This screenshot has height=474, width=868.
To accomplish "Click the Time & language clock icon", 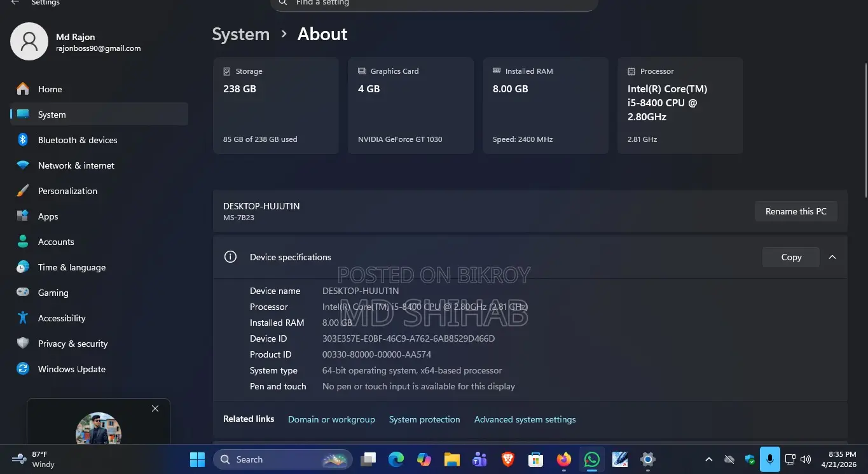I will coord(23,267).
